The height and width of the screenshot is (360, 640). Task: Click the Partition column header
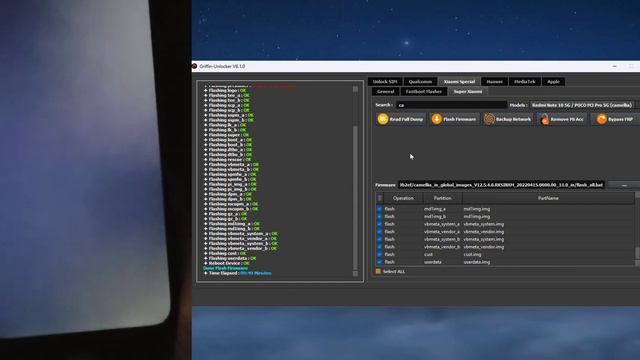[442, 198]
